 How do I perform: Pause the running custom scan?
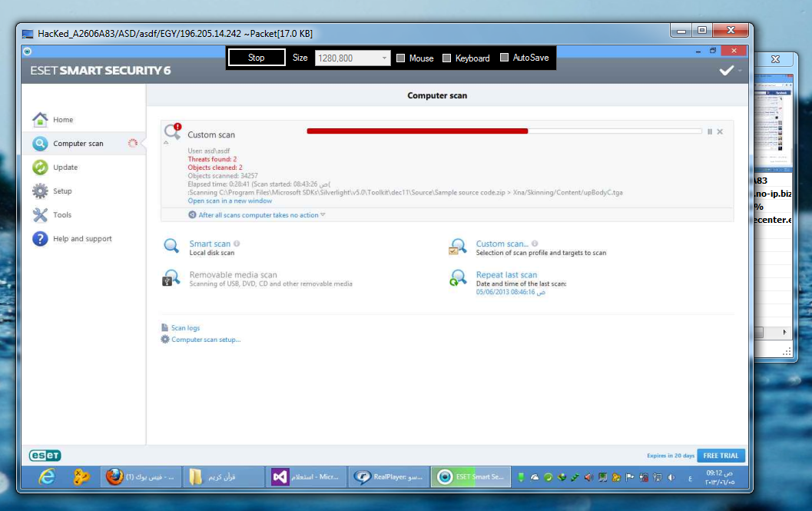point(710,131)
